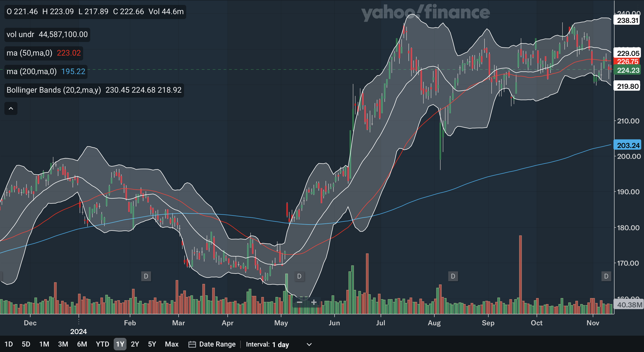Image resolution: width=644 pixels, height=352 pixels.
Task: Open the ma (200,ma,0) indicator settings
Action: click(x=32, y=71)
